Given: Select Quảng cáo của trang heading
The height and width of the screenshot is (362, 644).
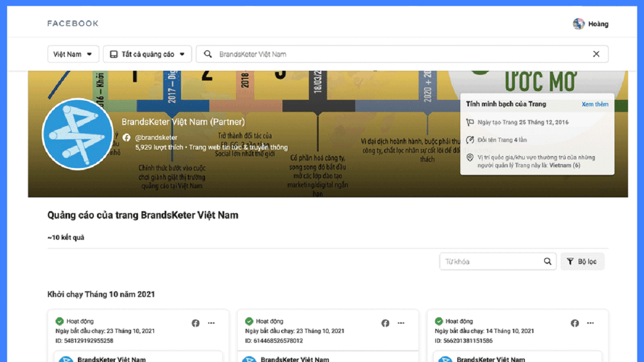Looking at the screenshot, I should [143, 215].
